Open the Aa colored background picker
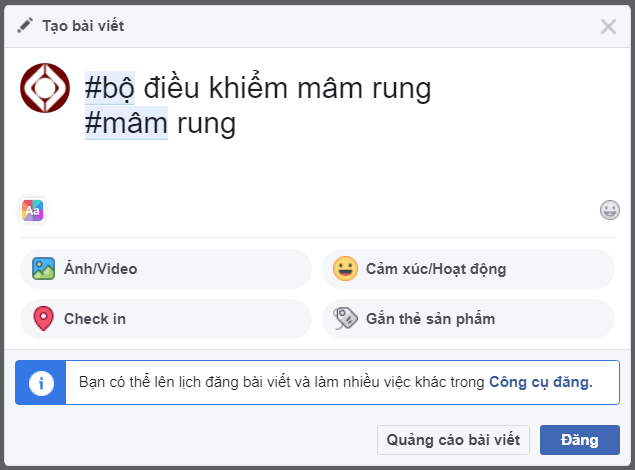Viewport: 635px width, 470px height. pos(33,210)
